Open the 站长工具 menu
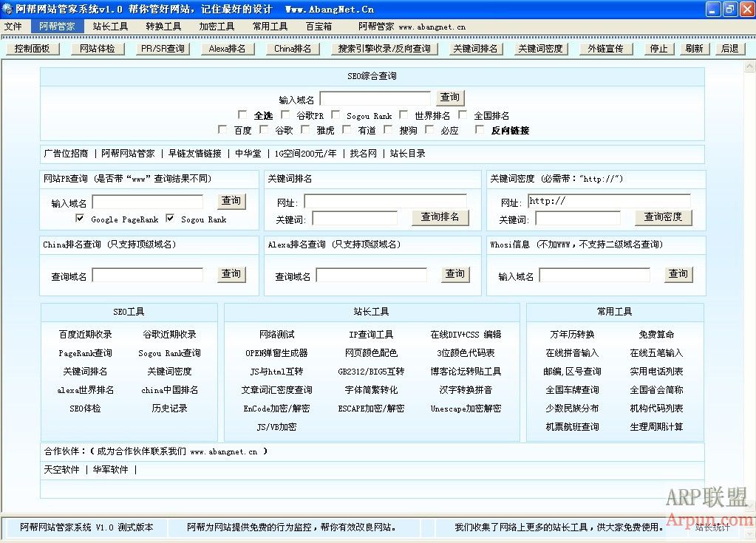The width and height of the screenshot is (756, 543). pyautogui.click(x=110, y=26)
